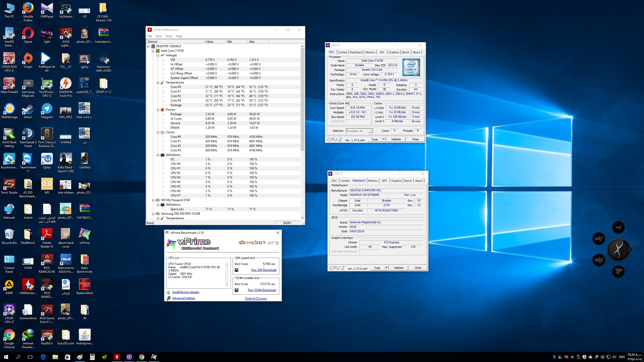
Task: Open the RadeonMod desktop icon
Action: (x=85, y=287)
